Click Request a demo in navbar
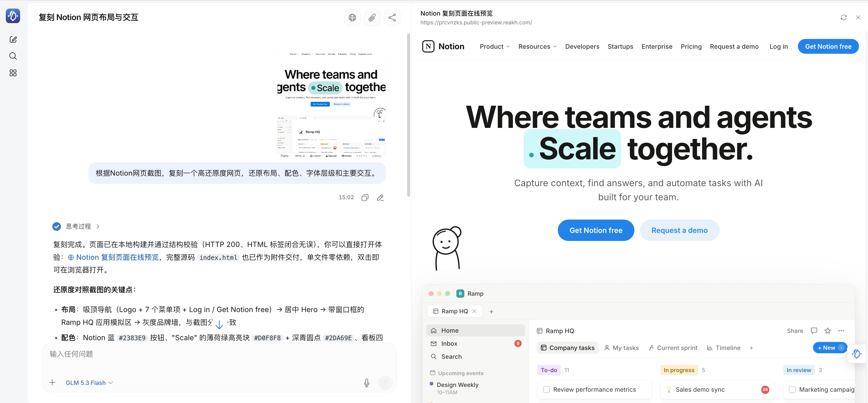The height and width of the screenshot is (403, 868). [734, 46]
